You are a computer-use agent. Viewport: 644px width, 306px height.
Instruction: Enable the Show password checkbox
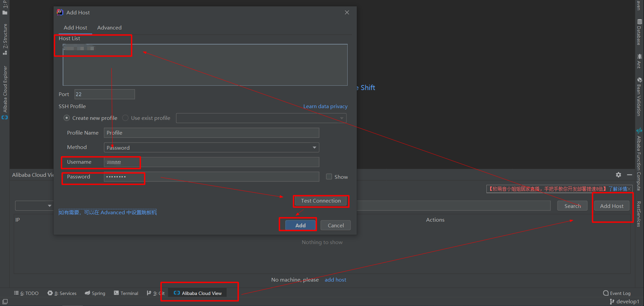click(x=329, y=177)
